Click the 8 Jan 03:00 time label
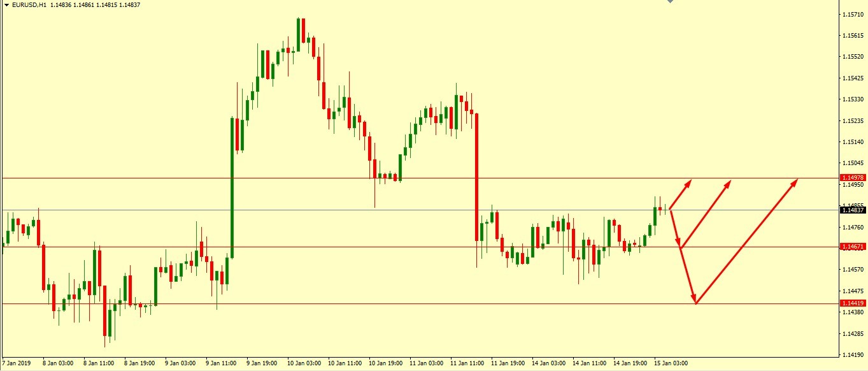The width and height of the screenshot is (868, 371). pos(57,363)
